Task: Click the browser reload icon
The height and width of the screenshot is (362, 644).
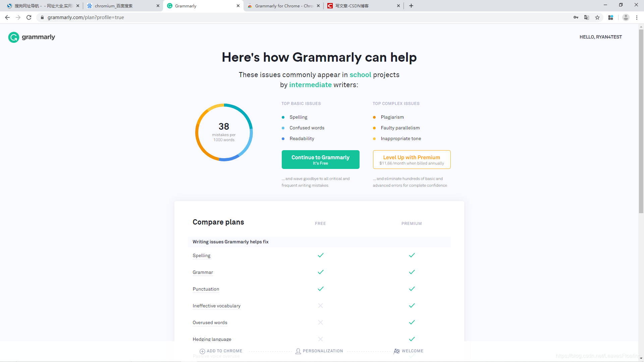Action: click(29, 17)
